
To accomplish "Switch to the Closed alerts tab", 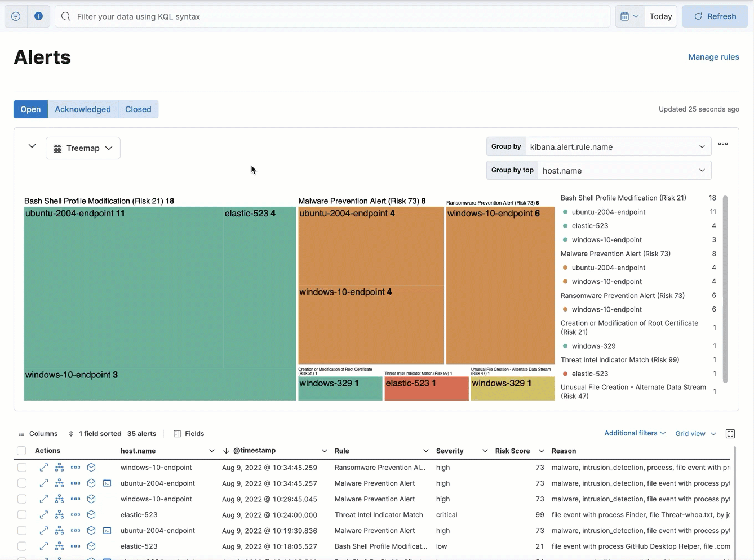I will tap(138, 109).
